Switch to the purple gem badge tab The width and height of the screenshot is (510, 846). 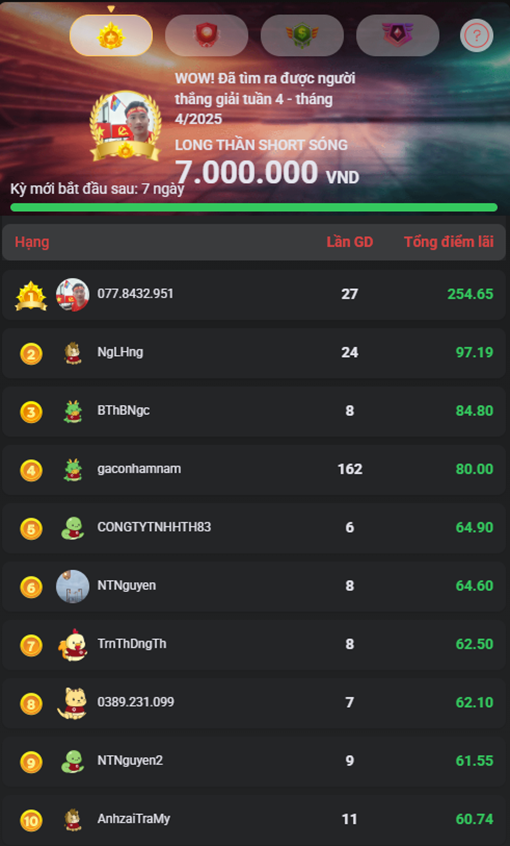pyautogui.click(x=398, y=36)
